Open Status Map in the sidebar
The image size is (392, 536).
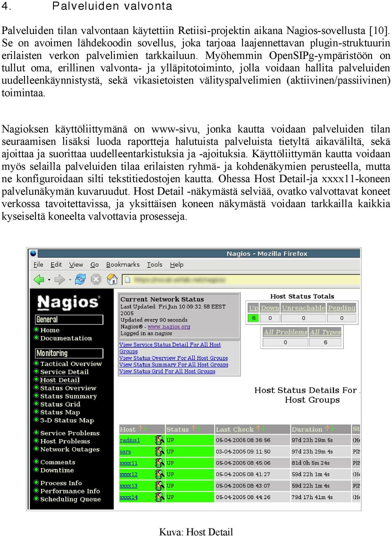tap(60, 412)
